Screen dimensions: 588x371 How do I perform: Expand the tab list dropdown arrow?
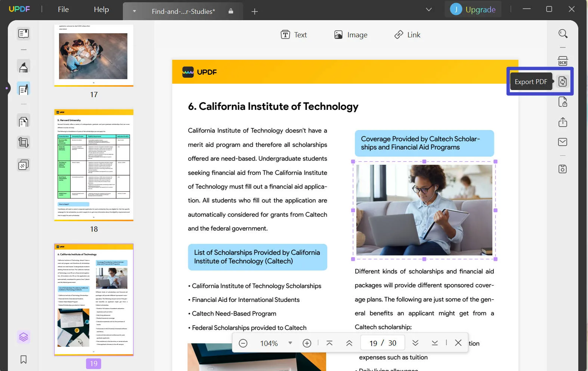click(134, 11)
